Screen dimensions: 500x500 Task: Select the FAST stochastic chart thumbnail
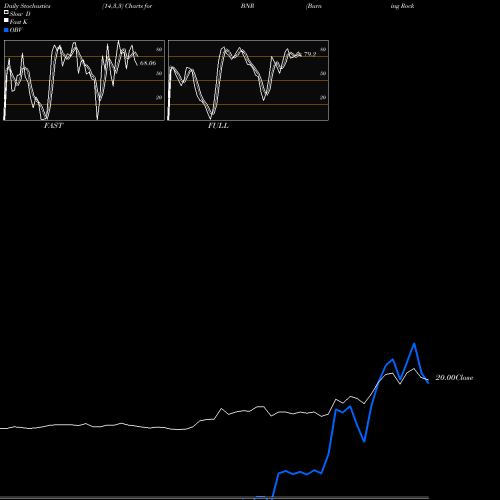tap(84, 80)
